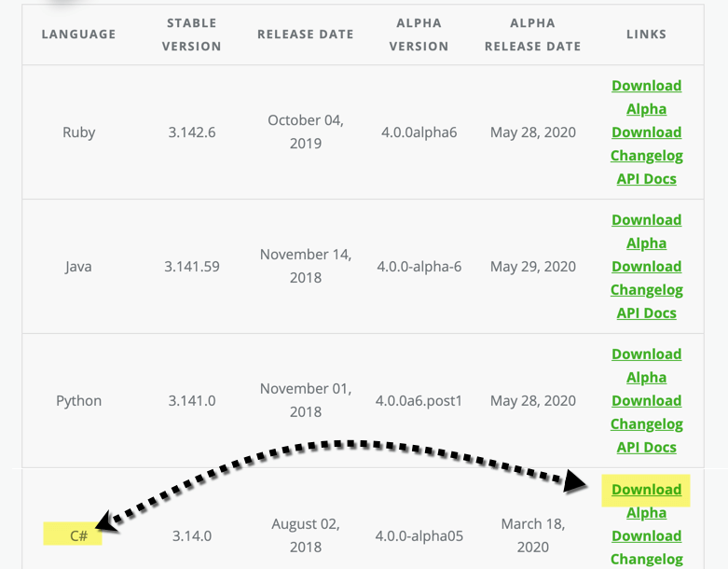
Task: Click the Stable Version column header
Action: tap(191, 35)
